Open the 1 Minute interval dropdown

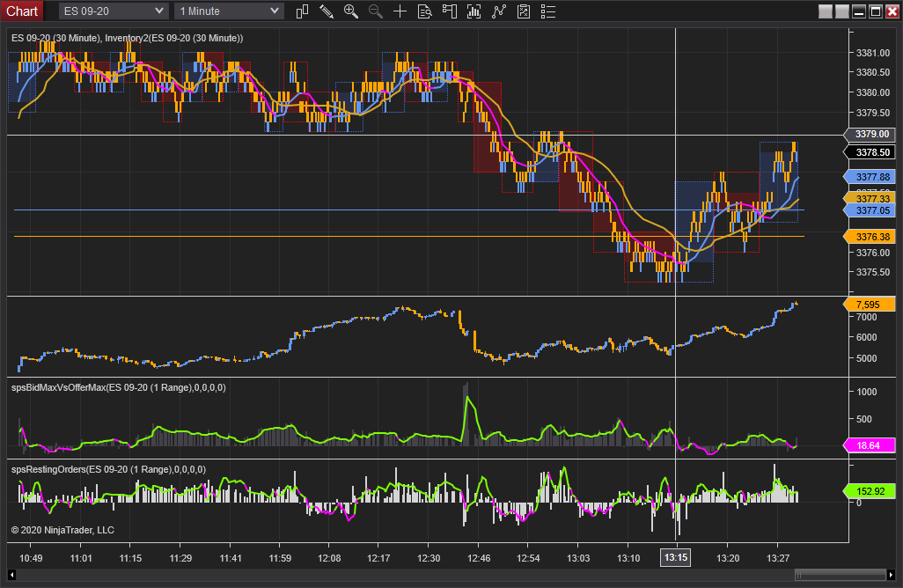click(x=229, y=11)
